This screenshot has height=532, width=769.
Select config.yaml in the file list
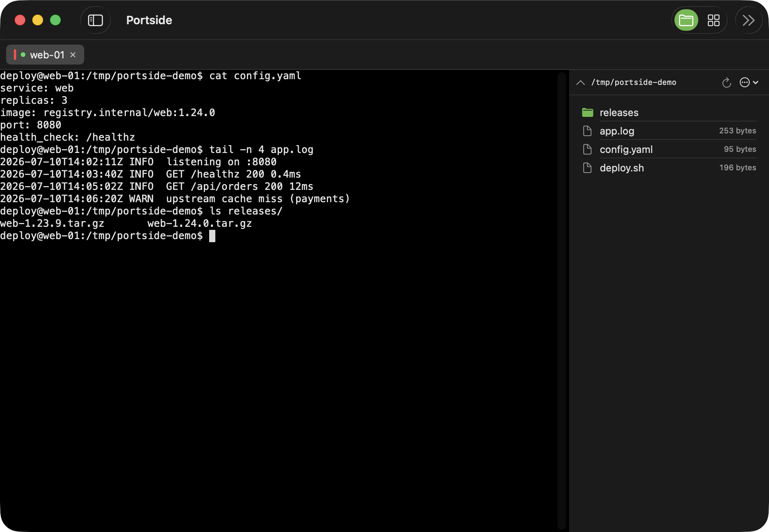pos(669,149)
